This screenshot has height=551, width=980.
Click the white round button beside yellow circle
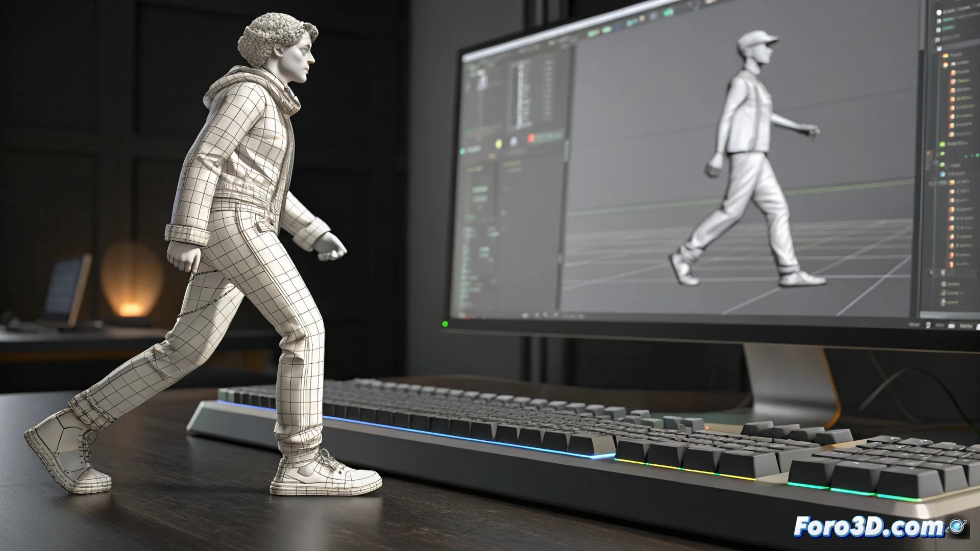coord(513,141)
